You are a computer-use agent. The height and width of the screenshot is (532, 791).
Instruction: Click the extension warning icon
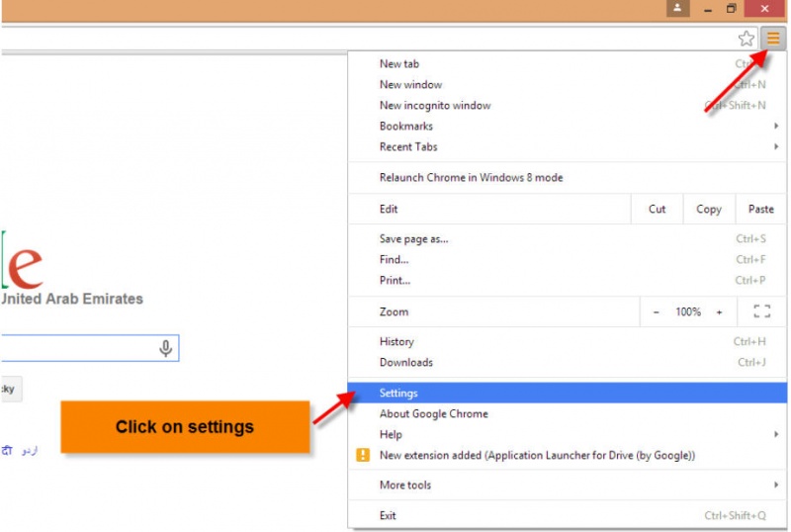click(x=363, y=455)
